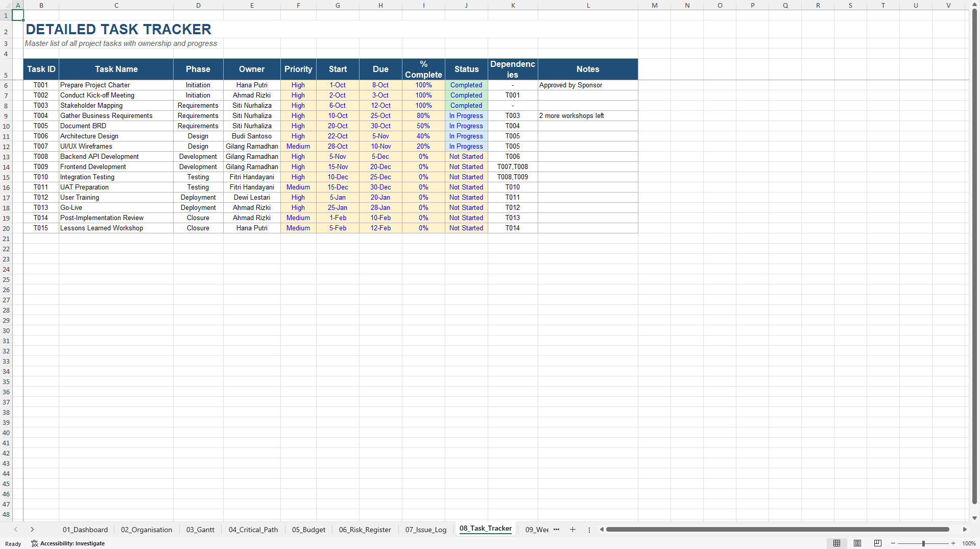Viewport: 980px width, 549px height.
Task: Navigate to previous sheet tabs arrow
Action: pyautogui.click(x=16, y=530)
